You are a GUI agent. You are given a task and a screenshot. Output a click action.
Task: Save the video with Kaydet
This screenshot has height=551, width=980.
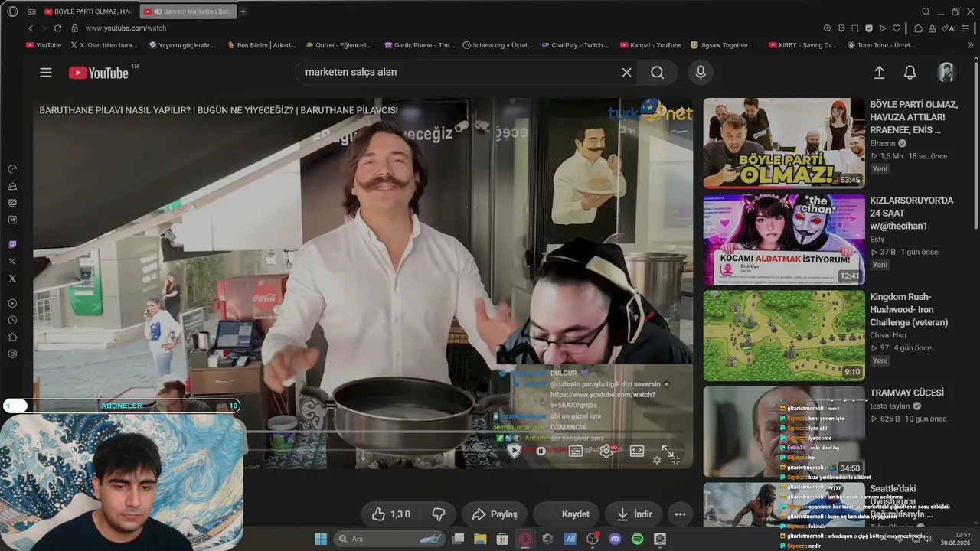point(567,514)
